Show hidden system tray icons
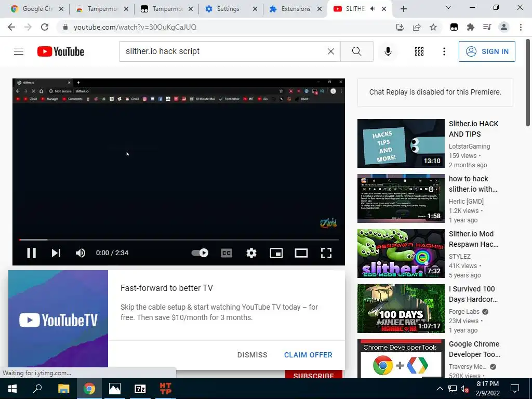Viewport: 532px width, 399px height. (440, 389)
